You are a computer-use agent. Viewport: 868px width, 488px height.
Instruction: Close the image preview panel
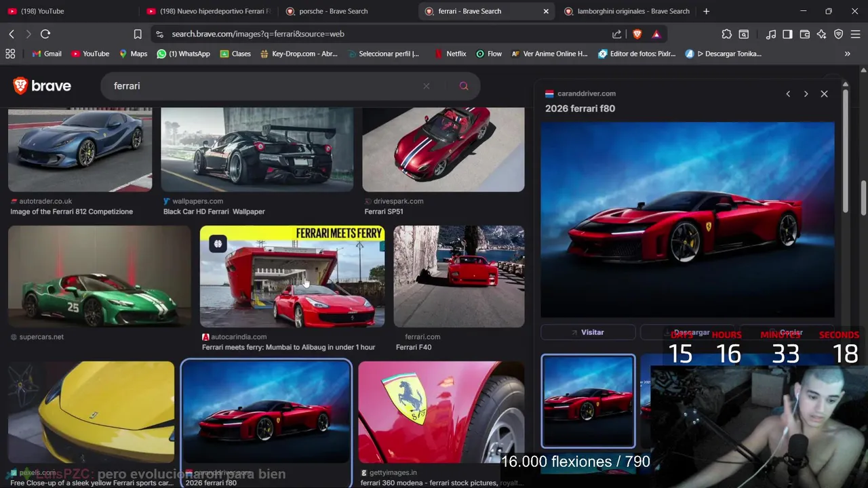[x=824, y=94]
